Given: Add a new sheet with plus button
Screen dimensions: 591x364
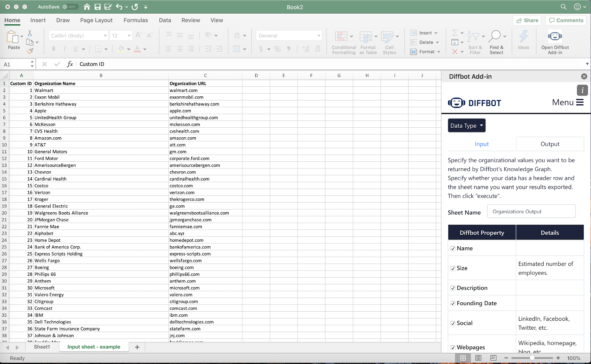Looking at the screenshot, I should (137, 347).
